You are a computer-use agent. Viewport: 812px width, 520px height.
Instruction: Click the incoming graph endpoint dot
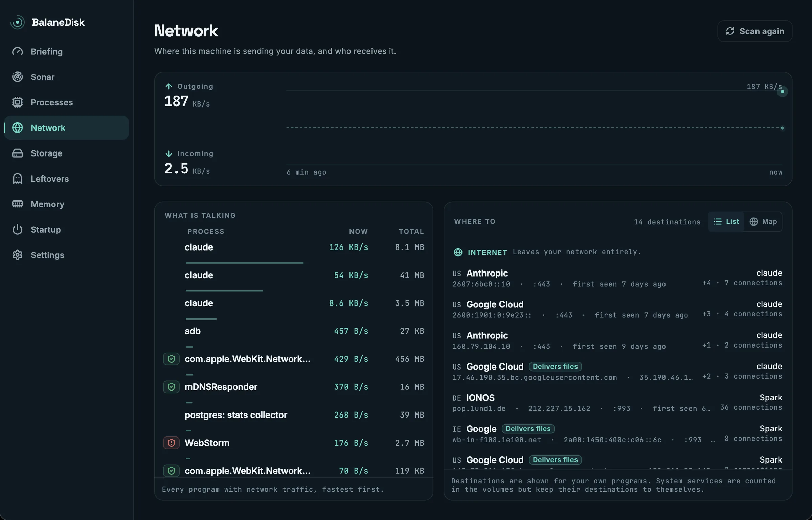[x=782, y=128]
